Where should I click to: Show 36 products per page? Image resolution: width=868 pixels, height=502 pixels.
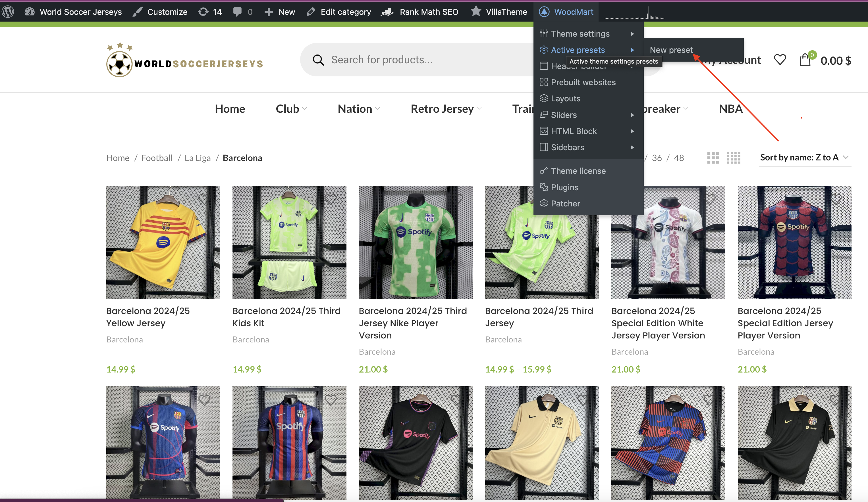pos(657,158)
